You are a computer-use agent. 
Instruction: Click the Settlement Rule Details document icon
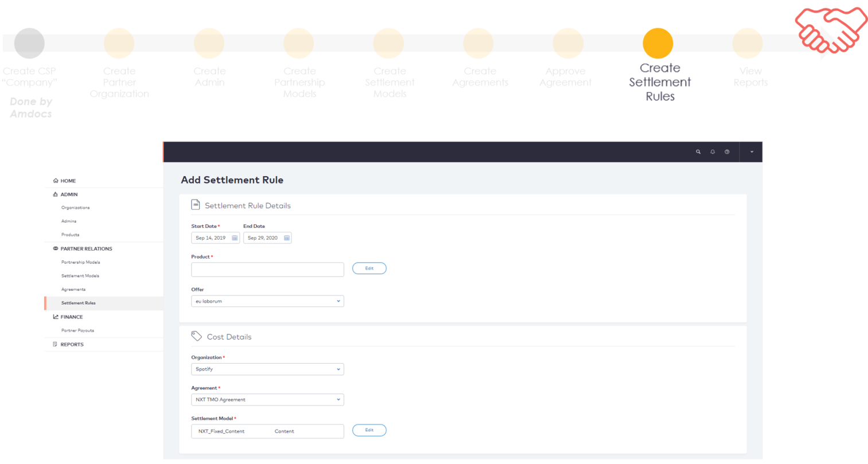coord(196,205)
